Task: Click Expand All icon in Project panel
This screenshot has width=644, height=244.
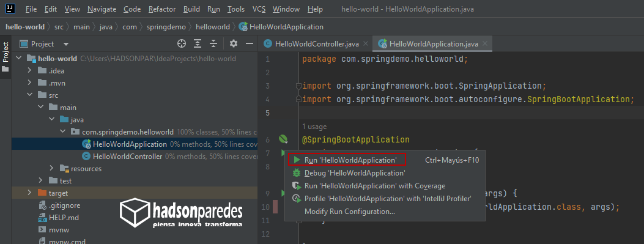Action: [x=198, y=43]
